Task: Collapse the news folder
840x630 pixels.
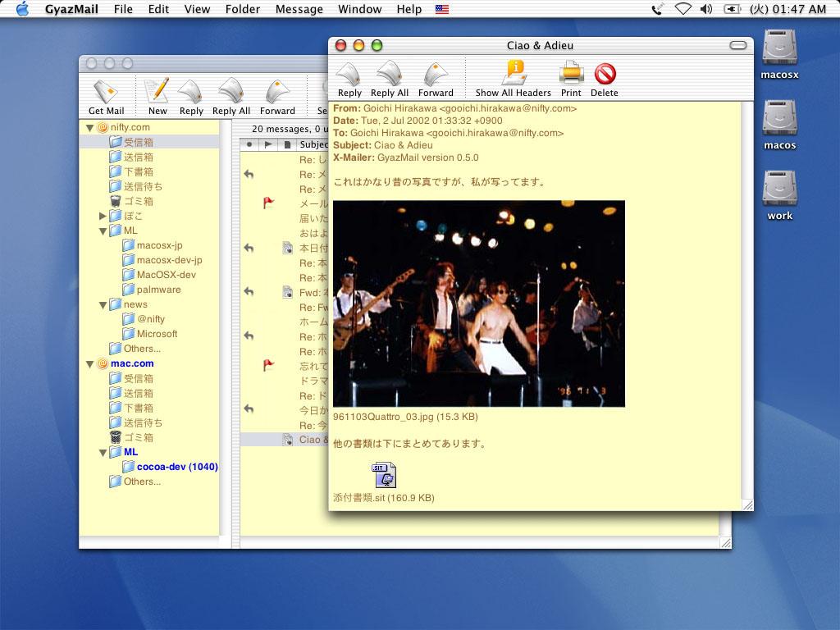Action: pos(103,305)
